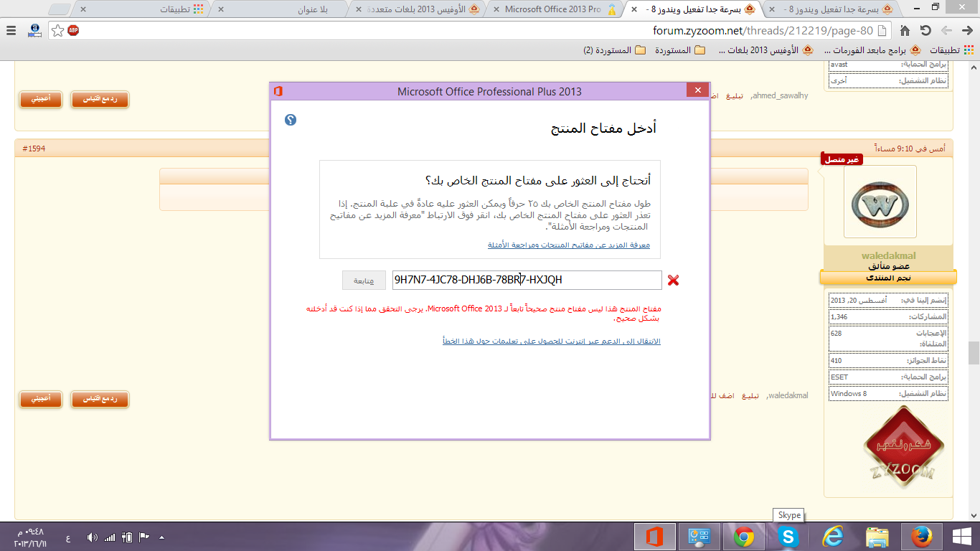Click أعجبني on ahmed_sawalhy's post
980x551 pixels.
40,100
